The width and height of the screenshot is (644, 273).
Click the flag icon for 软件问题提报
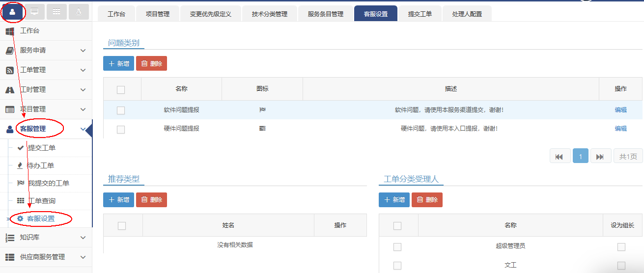pos(262,110)
